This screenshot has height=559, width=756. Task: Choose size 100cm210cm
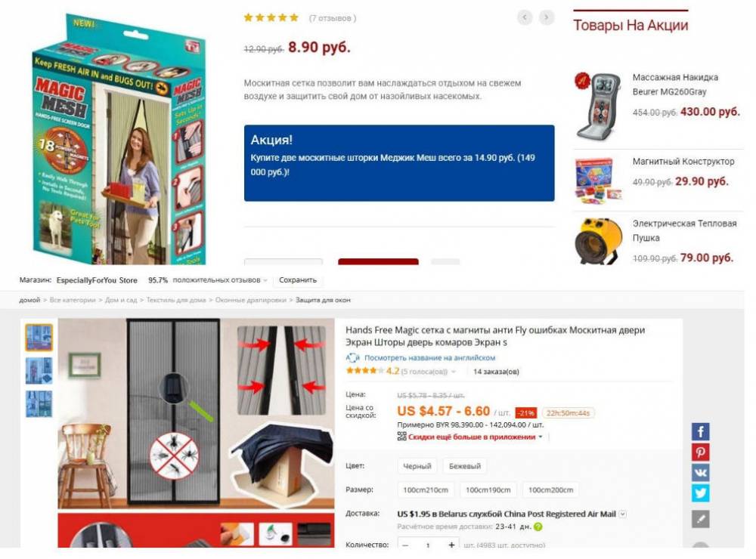pyautogui.click(x=425, y=490)
